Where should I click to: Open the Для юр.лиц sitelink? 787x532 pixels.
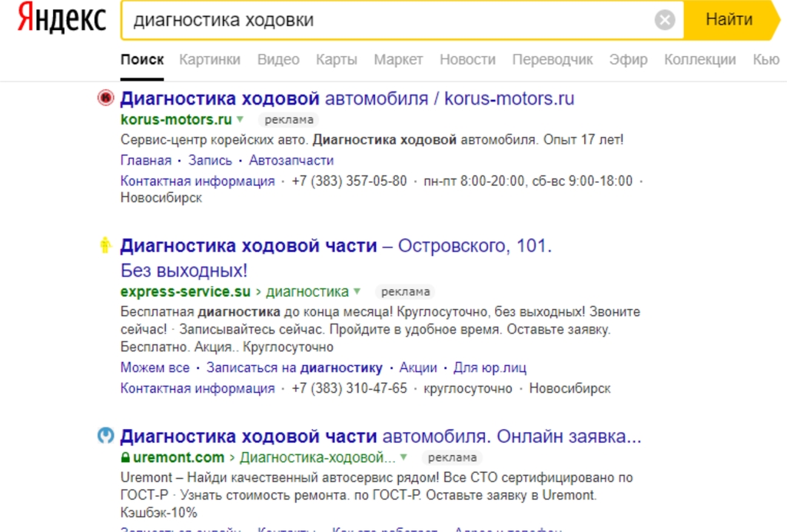[490, 367]
